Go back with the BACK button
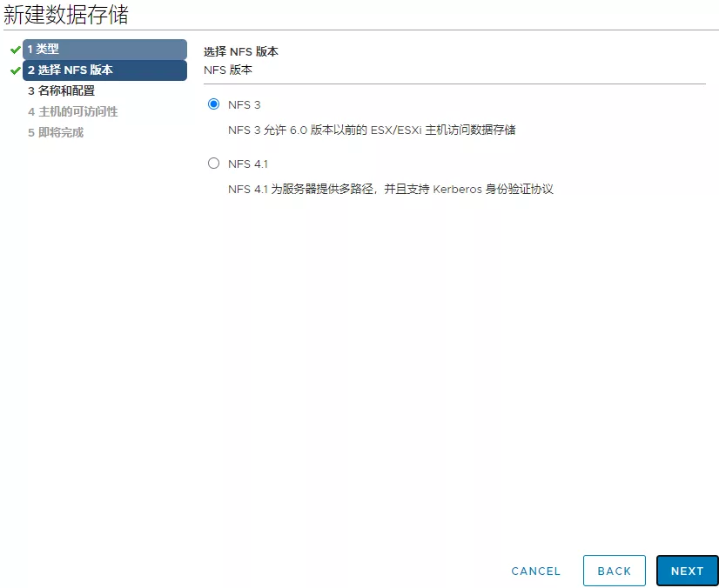The image size is (719, 588). click(614, 571)
